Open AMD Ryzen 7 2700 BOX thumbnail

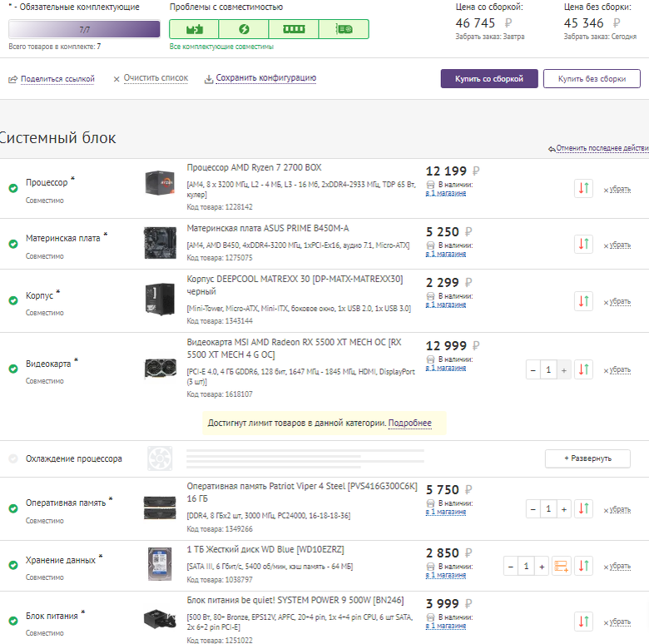pyautogui.click(x=160, y=182)
